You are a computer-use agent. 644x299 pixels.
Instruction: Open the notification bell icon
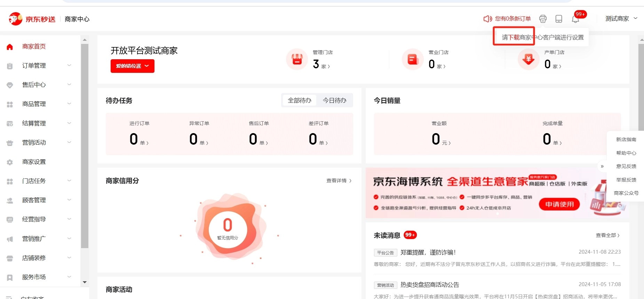coord(575,19)
